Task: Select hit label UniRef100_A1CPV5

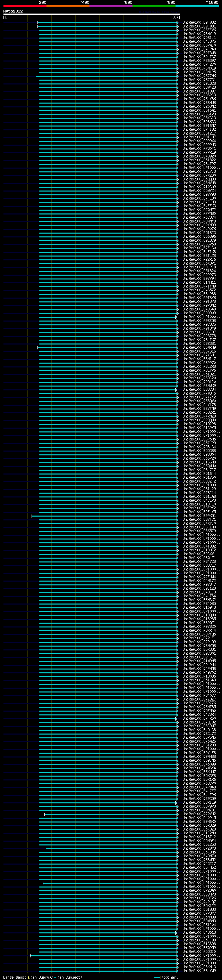Action: [199, 428]
